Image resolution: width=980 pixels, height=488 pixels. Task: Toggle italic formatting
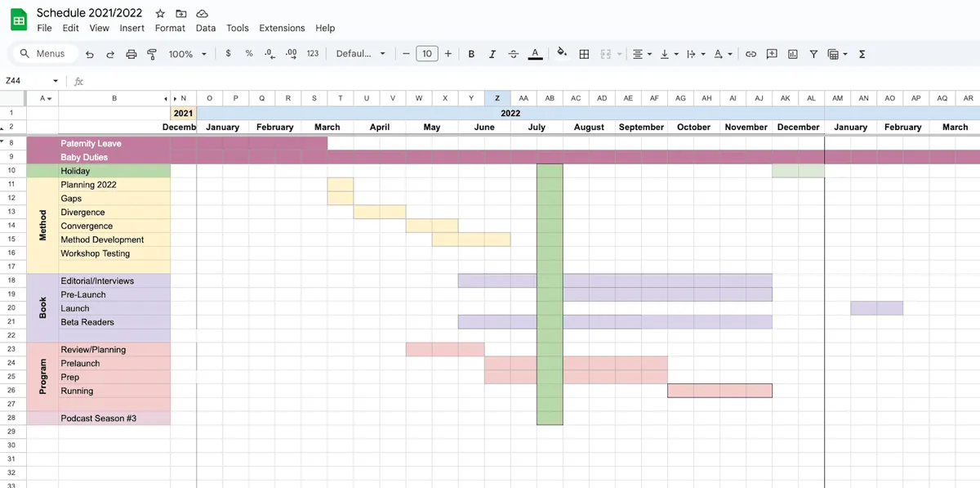(492, 54)
